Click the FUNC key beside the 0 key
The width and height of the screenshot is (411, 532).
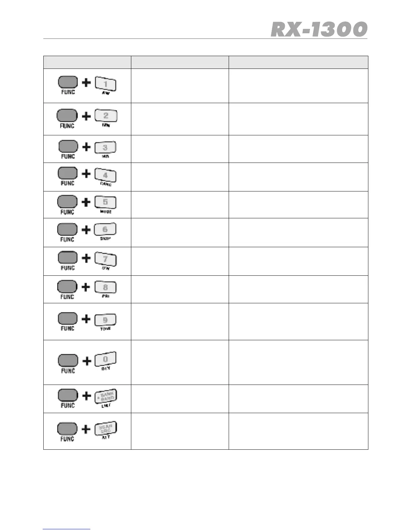(68, 361)
